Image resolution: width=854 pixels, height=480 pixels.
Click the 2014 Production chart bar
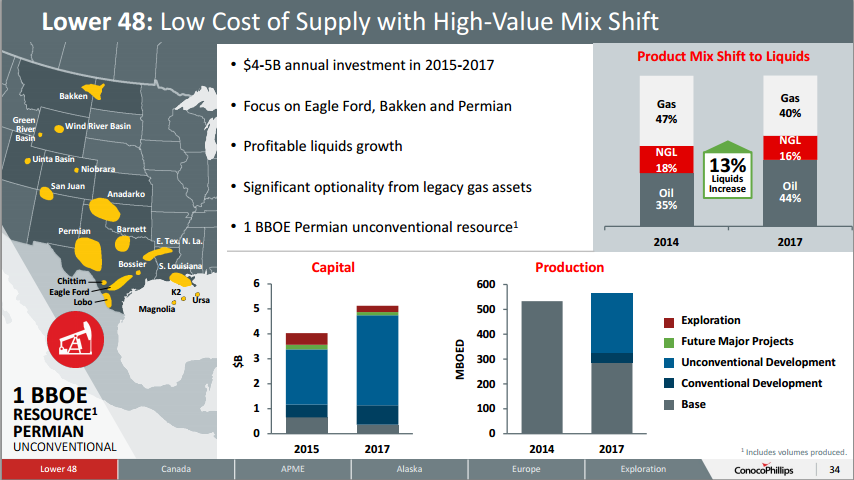coord(542,367)
